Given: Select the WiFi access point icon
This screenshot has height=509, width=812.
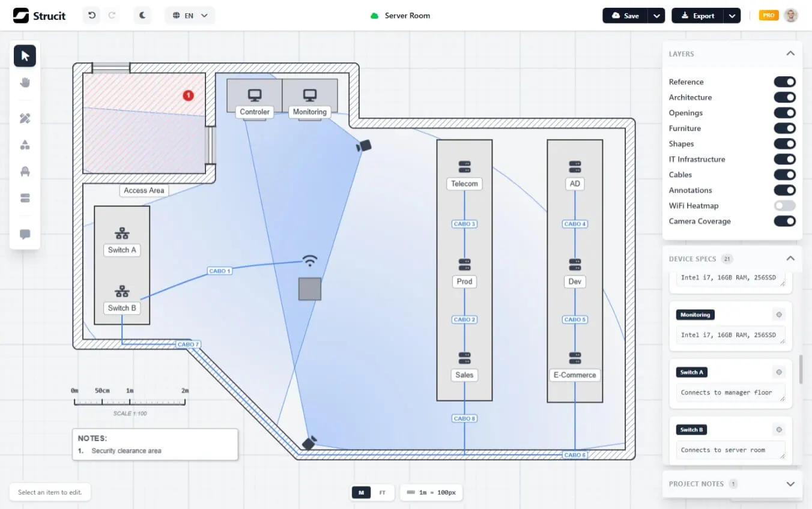Looking at the screenshot, I should (310, 261).
